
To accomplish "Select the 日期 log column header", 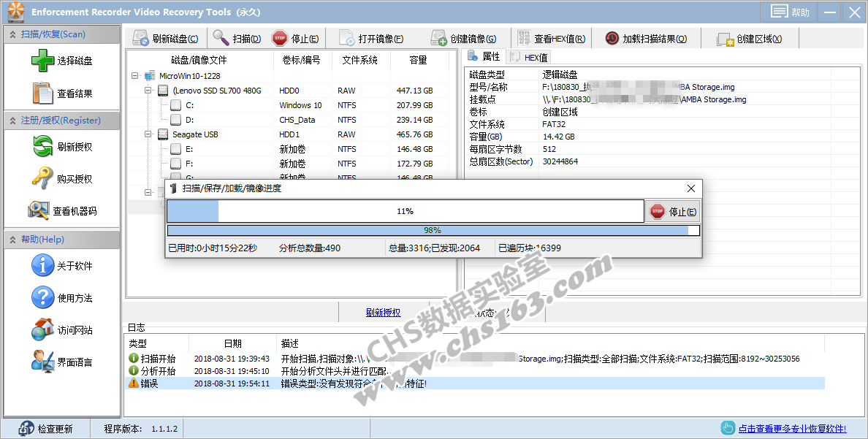I will [232, 343].
